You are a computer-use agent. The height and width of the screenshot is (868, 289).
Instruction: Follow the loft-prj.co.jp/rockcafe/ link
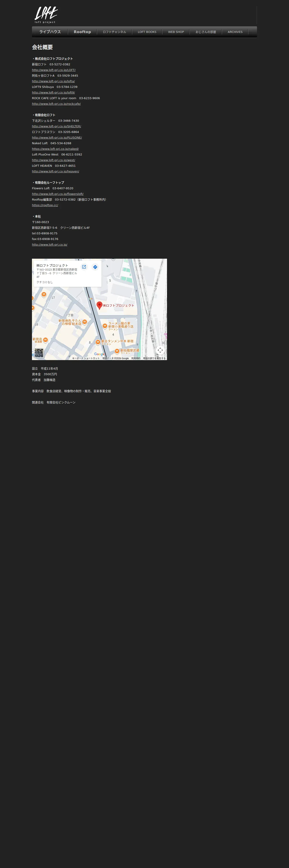pos(56,104)
